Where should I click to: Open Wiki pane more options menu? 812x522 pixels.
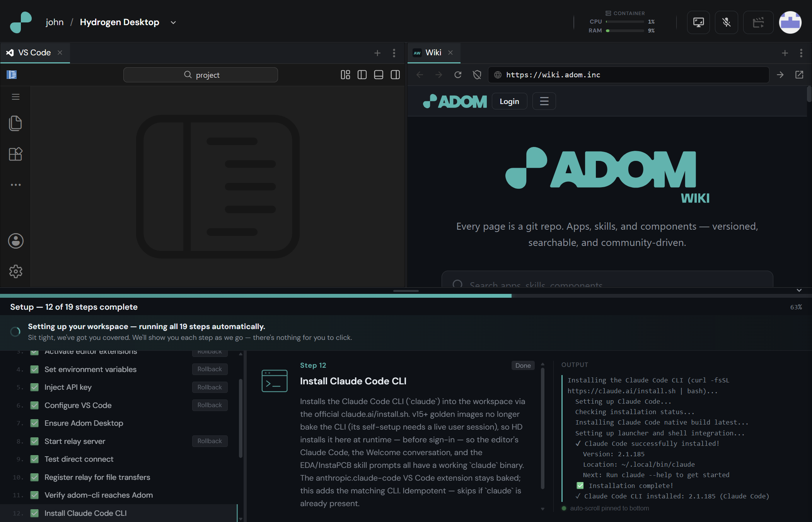(801, 53)
